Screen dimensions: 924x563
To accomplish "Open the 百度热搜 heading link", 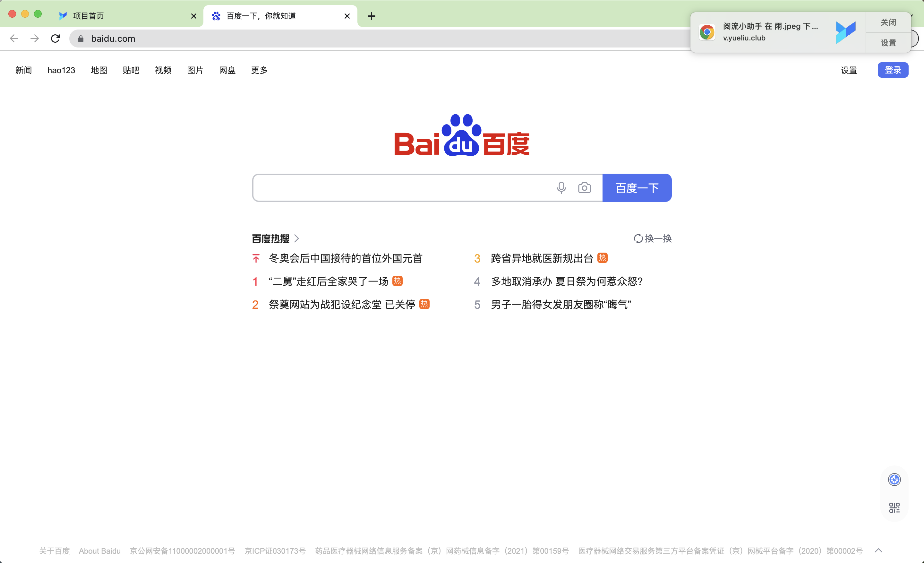I will 271,238.
